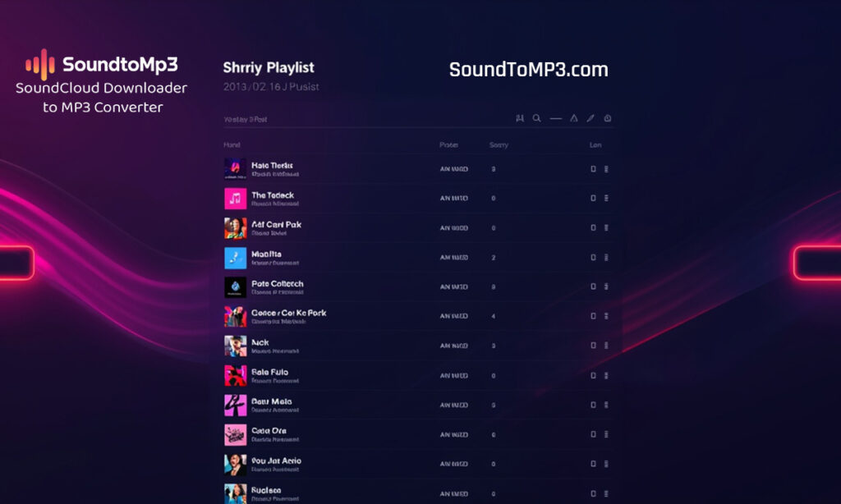
Task: Tick the checkbox on "Nck" row
Action: (593, 346)
